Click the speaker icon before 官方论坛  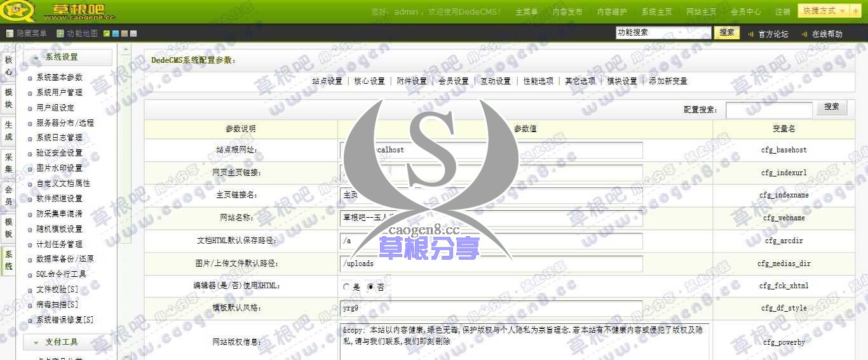click(x=750, y=34)
